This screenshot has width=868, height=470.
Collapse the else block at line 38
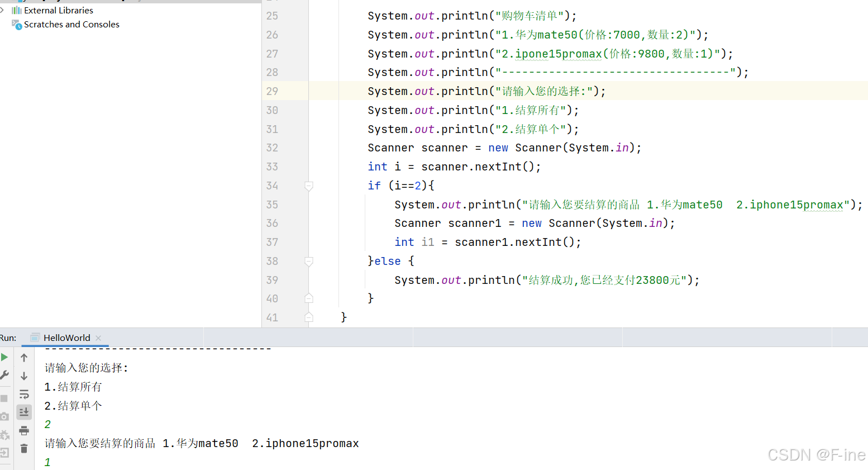click(309, 261)
